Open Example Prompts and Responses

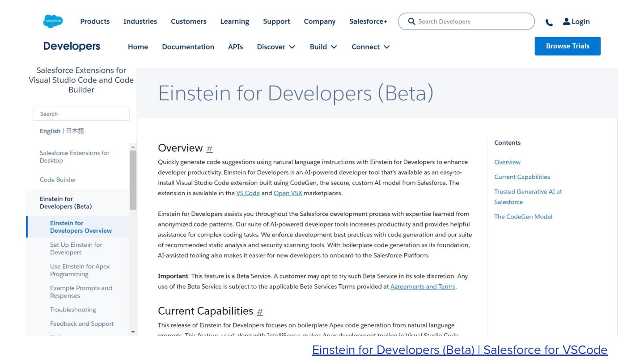pyautogui.click(x=81, y=292)
